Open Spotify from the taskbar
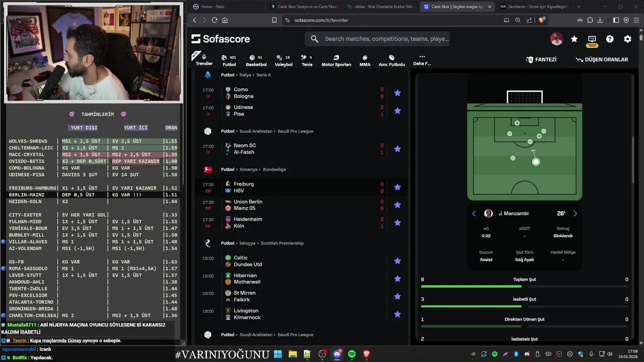 pos(352,354)
